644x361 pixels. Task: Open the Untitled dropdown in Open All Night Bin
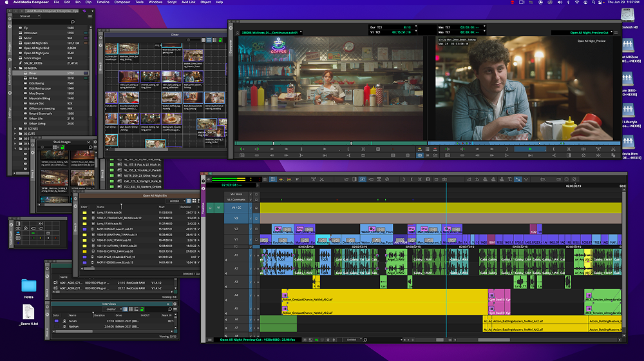[x=176, y=201]
